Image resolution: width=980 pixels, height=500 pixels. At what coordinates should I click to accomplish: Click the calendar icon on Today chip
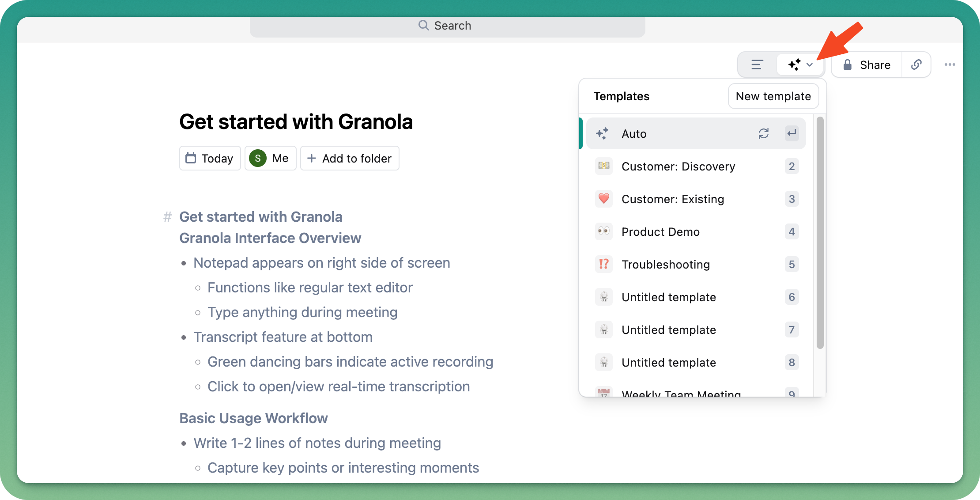pos(191,158)
